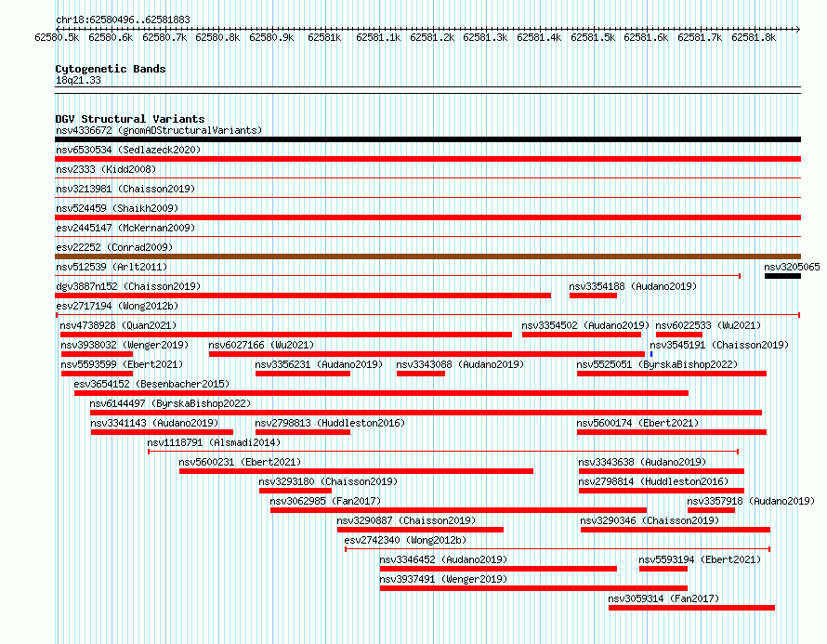The height and width of the screenshot is (644, 827).
Task: Click the 62581.4k ruler position label
Action: click(539, 37)
